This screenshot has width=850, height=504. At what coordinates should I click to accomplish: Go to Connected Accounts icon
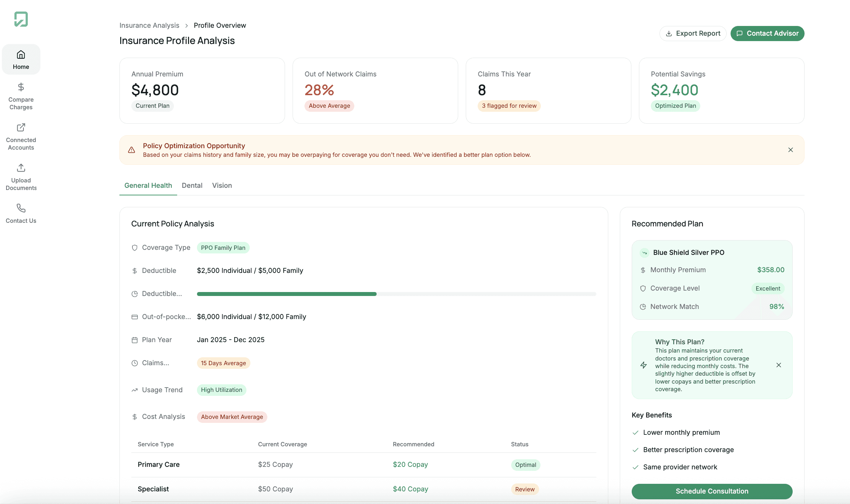coord(21,127)
